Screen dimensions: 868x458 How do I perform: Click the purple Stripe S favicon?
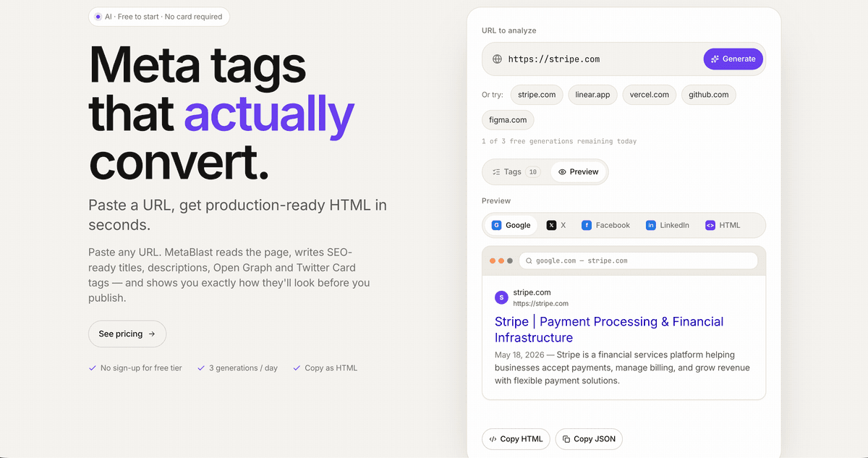point(501,297)
